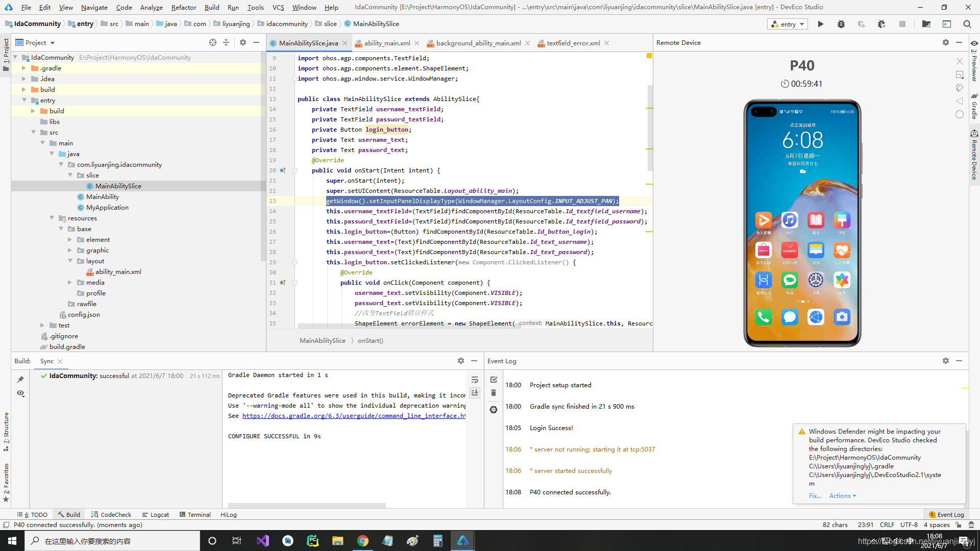The image size is (980, 551).
Task: Expand the test folder
Action: (x=42, y=325)
